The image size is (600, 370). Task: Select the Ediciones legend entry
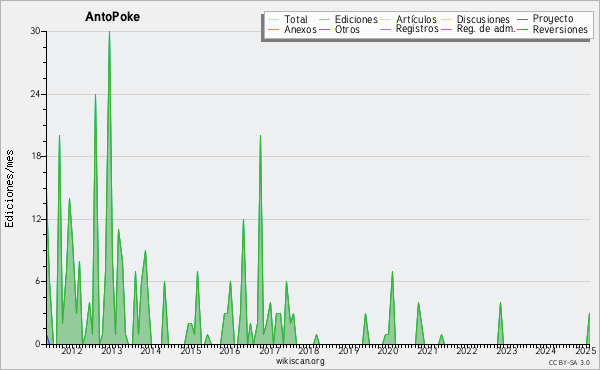(356, 19)
